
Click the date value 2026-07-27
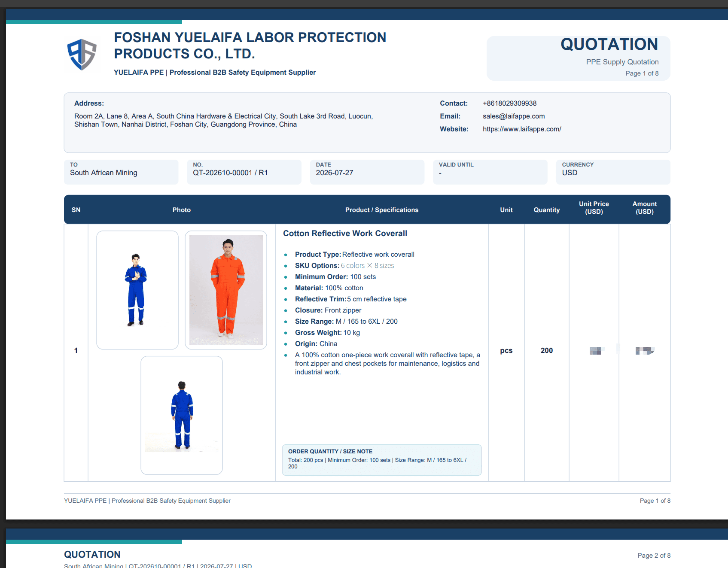(x=335, y=173)
